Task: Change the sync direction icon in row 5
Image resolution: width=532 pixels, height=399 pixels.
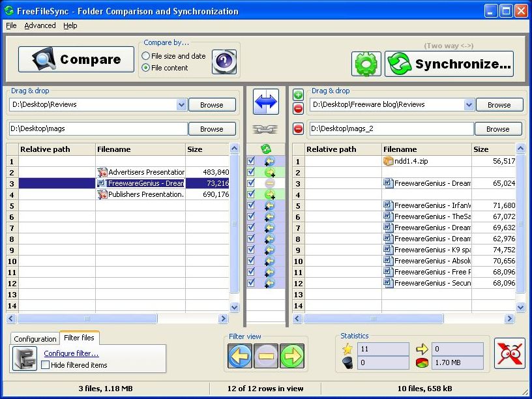Action: 269,205
